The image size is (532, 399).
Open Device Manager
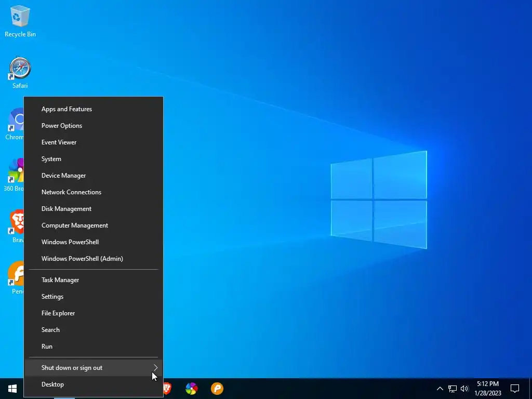point(94,176)
